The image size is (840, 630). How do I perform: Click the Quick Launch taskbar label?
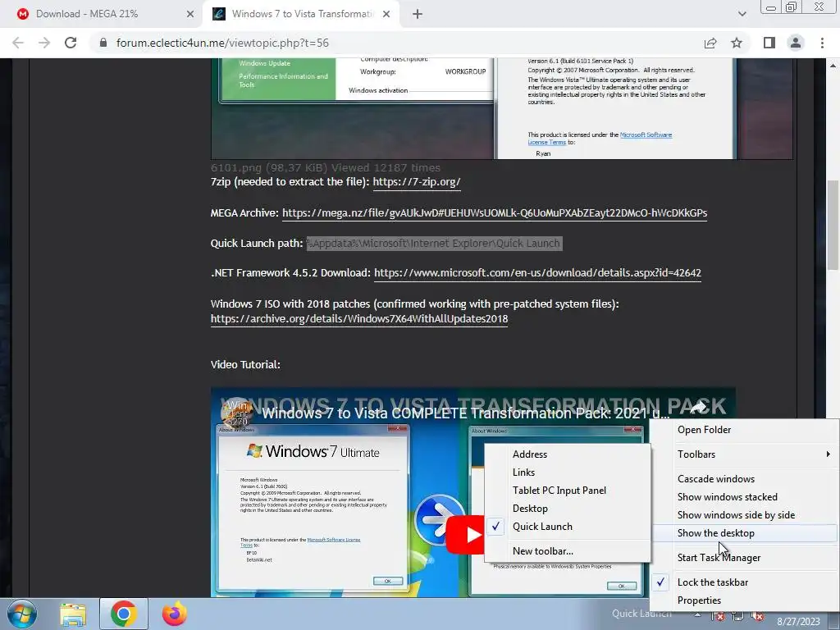(641, 614)
